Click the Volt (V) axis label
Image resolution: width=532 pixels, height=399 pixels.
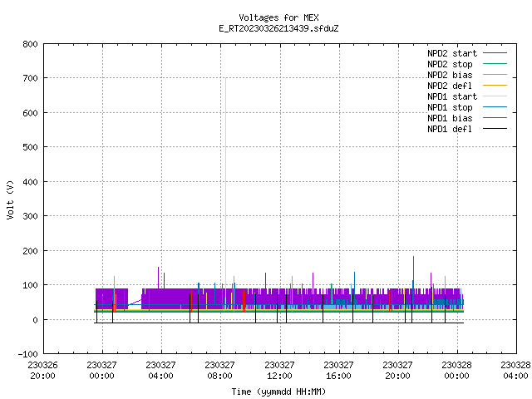11,200
